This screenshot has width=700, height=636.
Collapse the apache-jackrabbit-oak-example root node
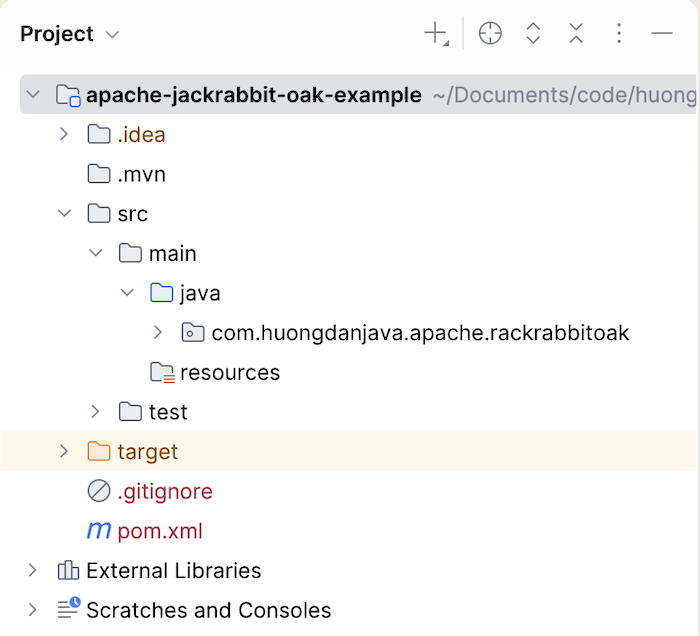pyautogui.click(x=34, y=96)
